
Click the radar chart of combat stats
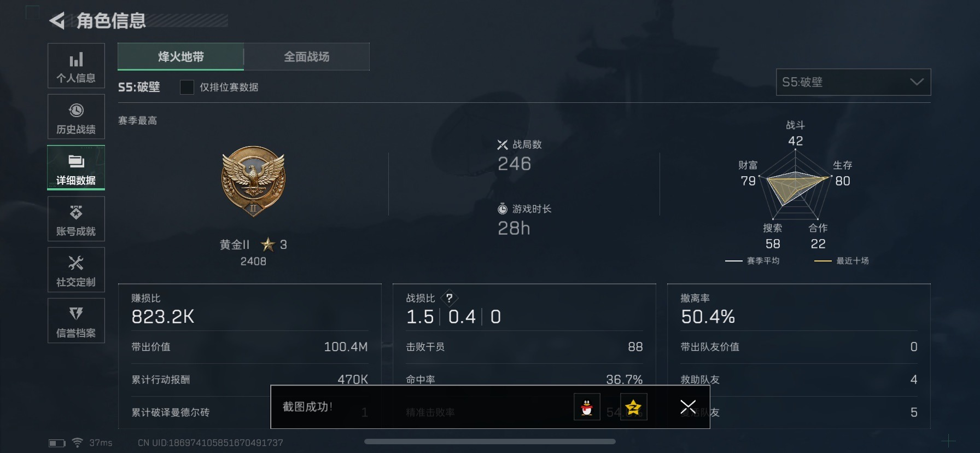pyautogui.click(x=796, y=185)
